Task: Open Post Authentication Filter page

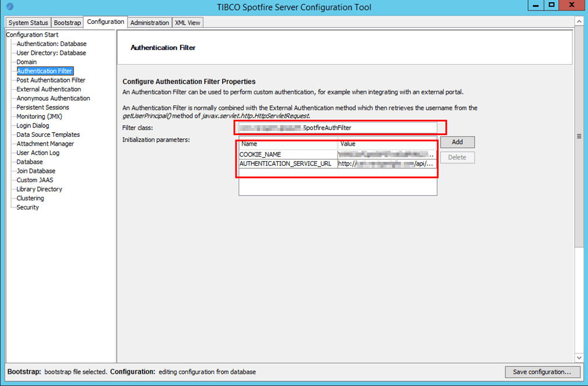Action: pos(51,80)
